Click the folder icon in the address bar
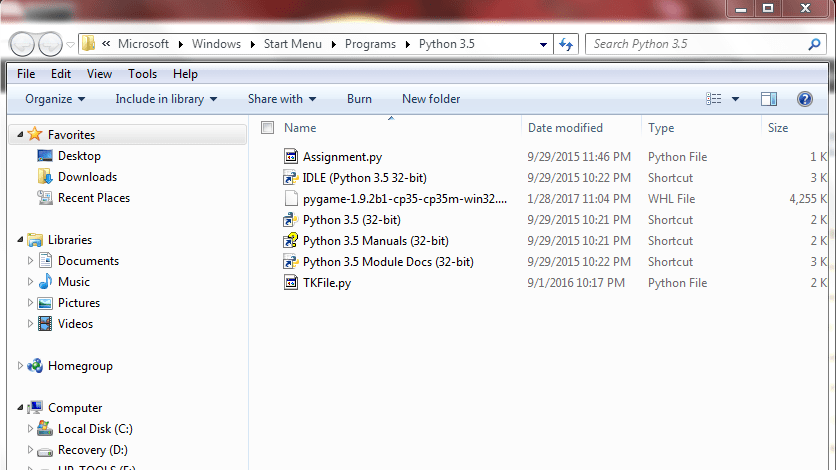This screenshot has height=470, width=836. (x=89, y=44)
